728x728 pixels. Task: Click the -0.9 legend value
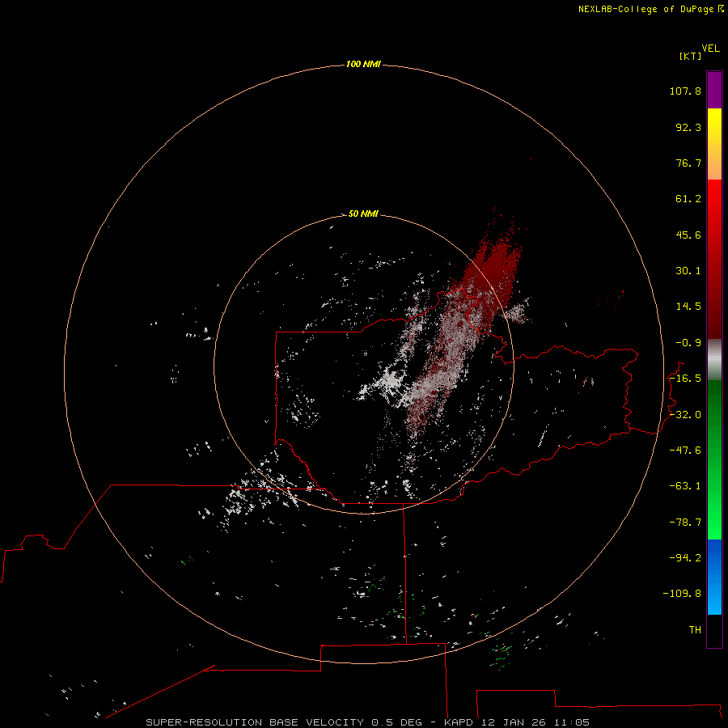tap(688, 343)
